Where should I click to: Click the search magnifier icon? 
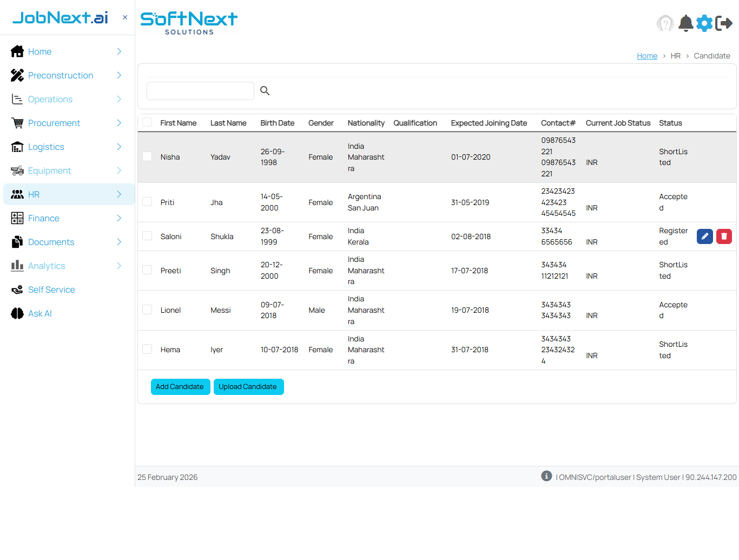click(x=265, y=90)
